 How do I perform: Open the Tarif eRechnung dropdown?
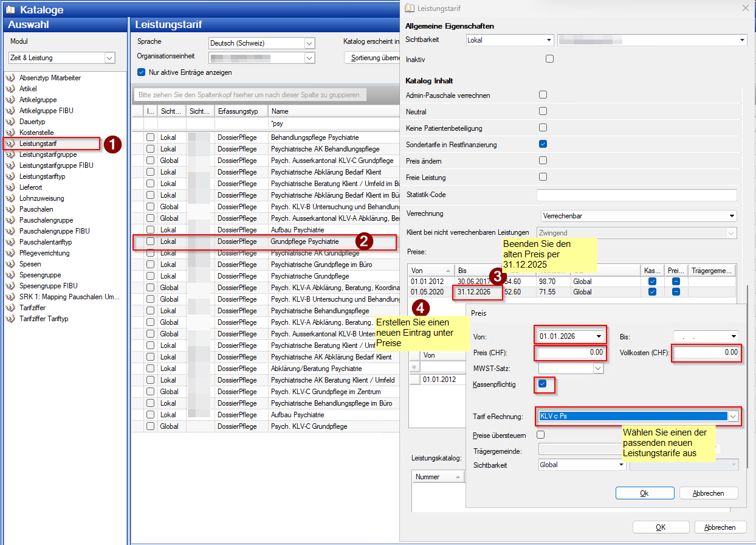[734, 417]
